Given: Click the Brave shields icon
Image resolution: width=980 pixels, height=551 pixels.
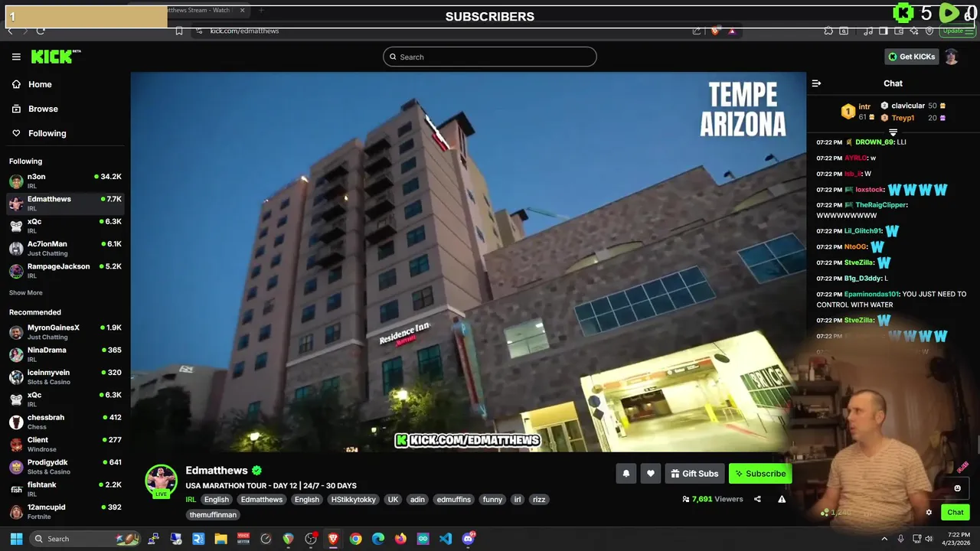Looking at the screenshot, I should pos(715,31).
